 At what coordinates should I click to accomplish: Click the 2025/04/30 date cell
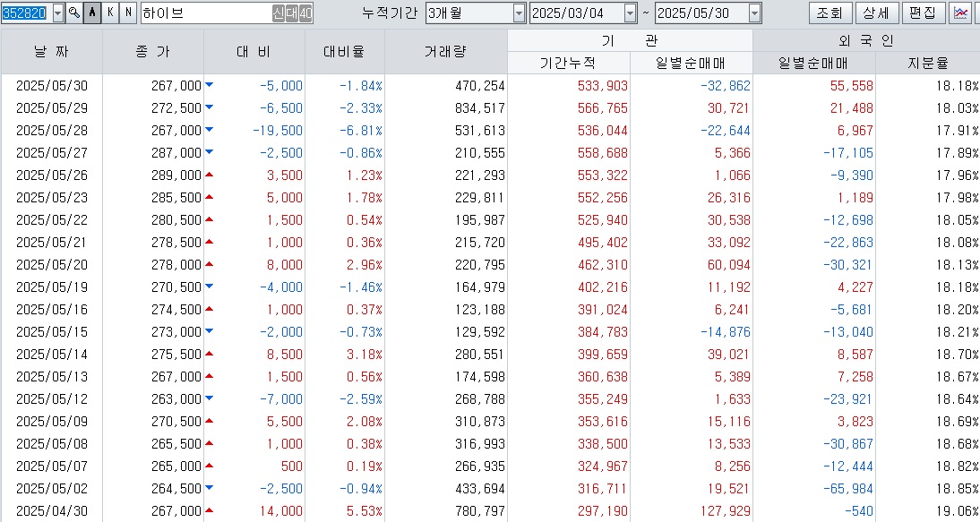[52, 511]
